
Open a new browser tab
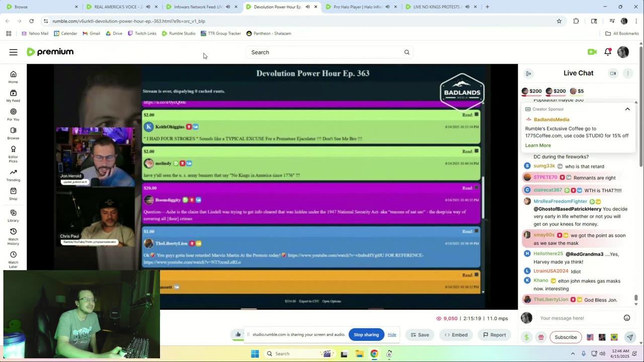click(x=487, y=7)
